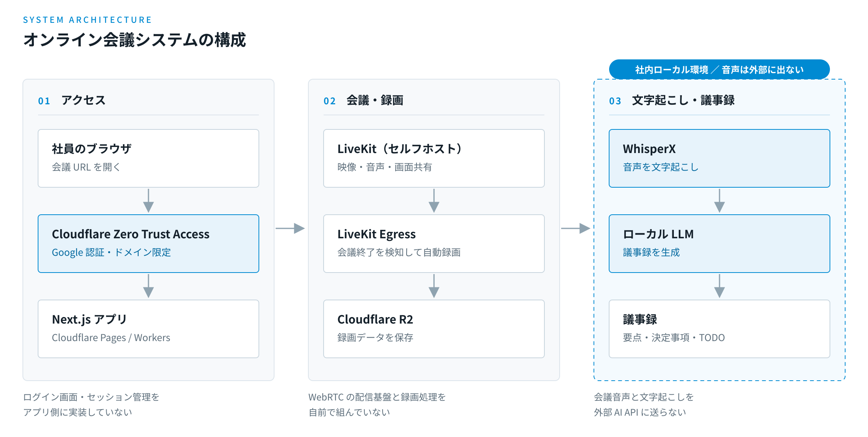This screenshot has height=437, width=868.
Task: Click the footnote line "自前で組んでいない"
Action: click(349, 412)
